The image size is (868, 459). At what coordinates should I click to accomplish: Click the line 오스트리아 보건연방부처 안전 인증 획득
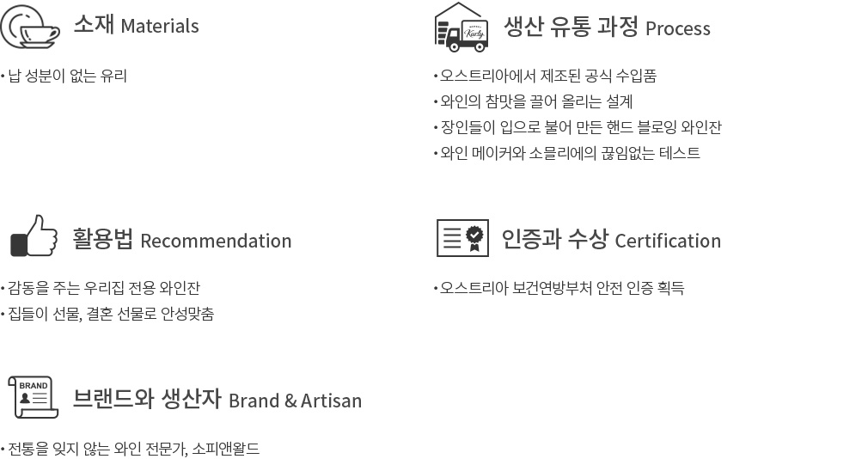tap(562, 288)
